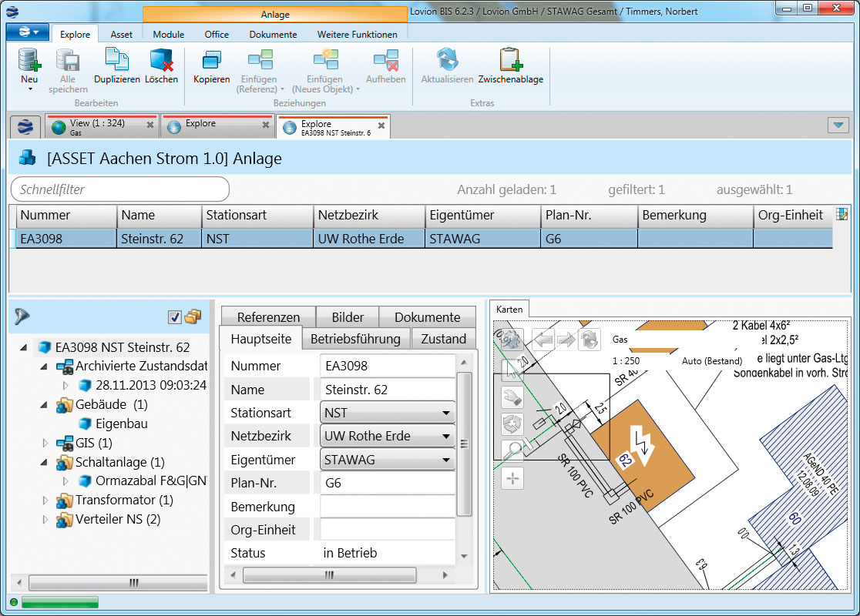Screen dimensions: 860x616
Task: Click the map rotate tool icon
Action: coord(512,423)
